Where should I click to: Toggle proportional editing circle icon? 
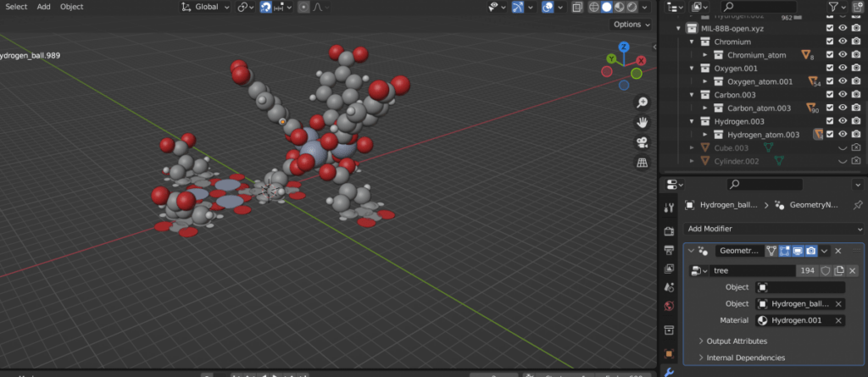[303, 7]
